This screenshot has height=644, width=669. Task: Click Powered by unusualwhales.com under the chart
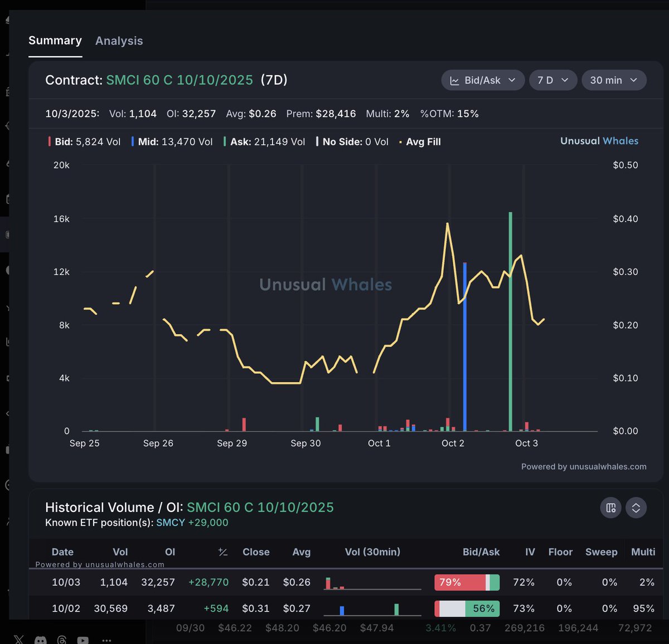coord(584,467)
